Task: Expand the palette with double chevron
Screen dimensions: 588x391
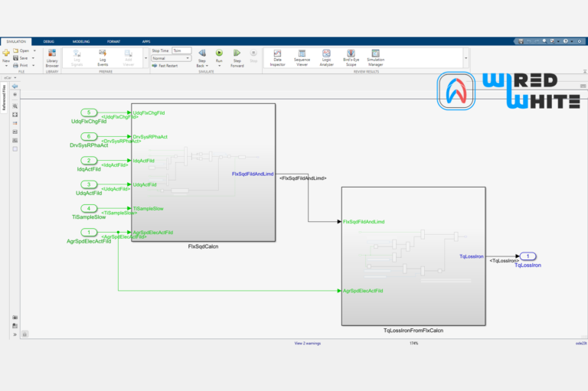Action: tap(15, 334)
